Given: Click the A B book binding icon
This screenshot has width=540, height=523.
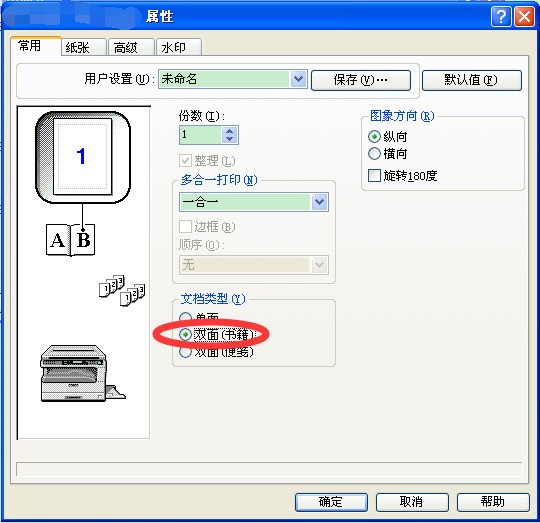Looking at the screenshot, I should (x=71, y=240).
